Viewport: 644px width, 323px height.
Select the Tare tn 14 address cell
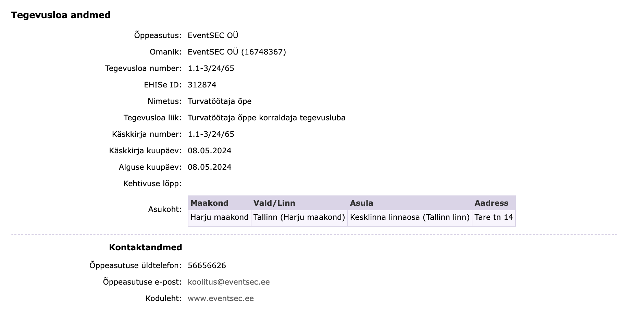pyautogui.click(x=494, y=218)
